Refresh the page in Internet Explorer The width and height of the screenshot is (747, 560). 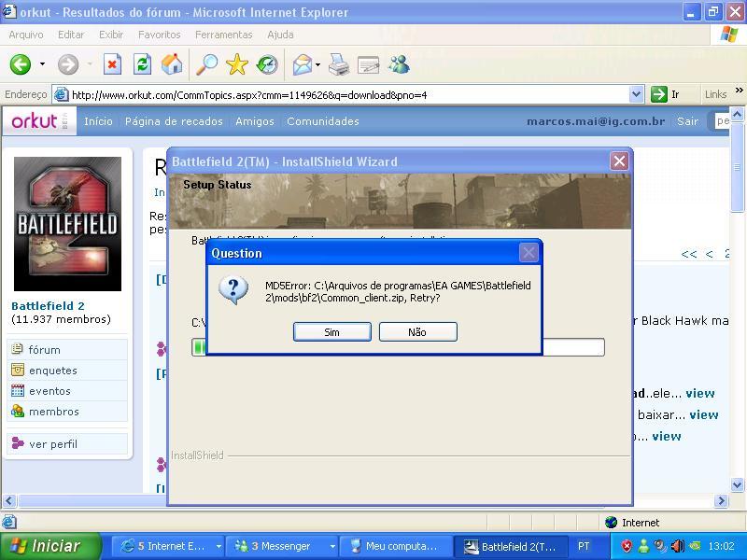[x=142, y=64]
